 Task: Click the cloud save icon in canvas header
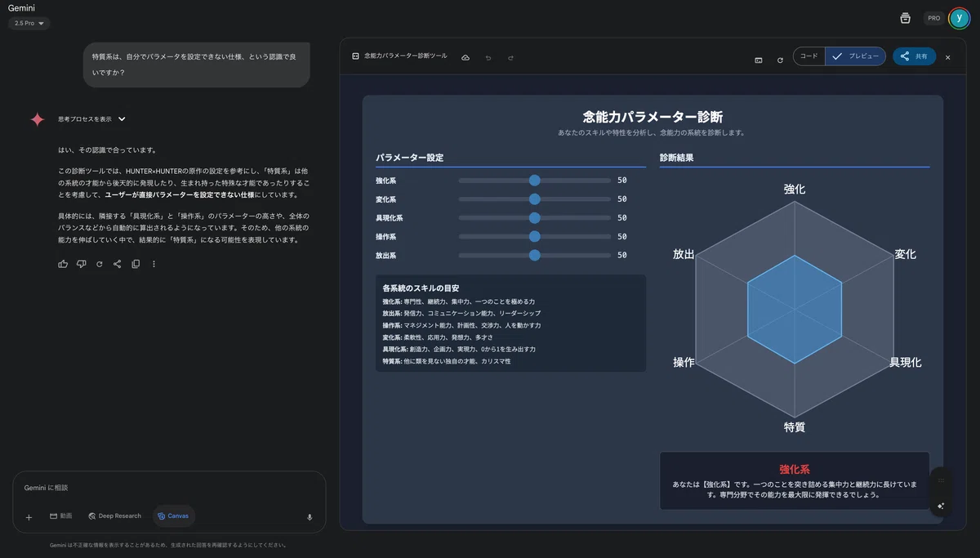(465, 58)
